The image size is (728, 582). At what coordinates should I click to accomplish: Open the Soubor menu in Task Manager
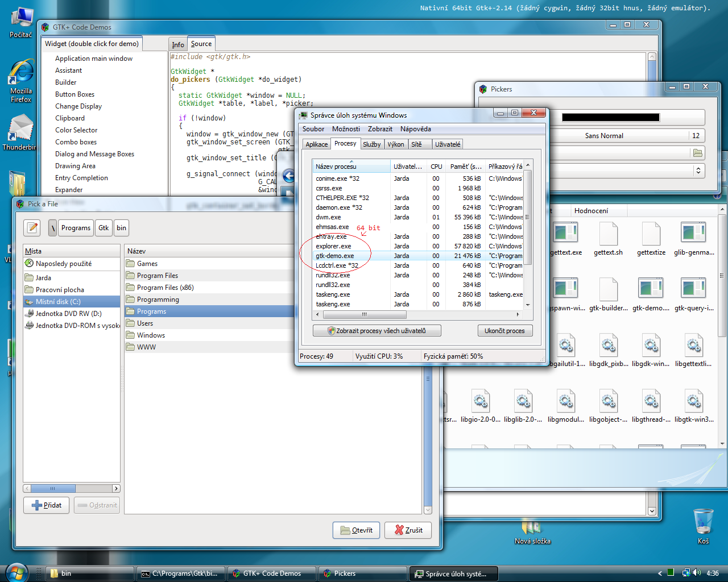pos(313,129)
